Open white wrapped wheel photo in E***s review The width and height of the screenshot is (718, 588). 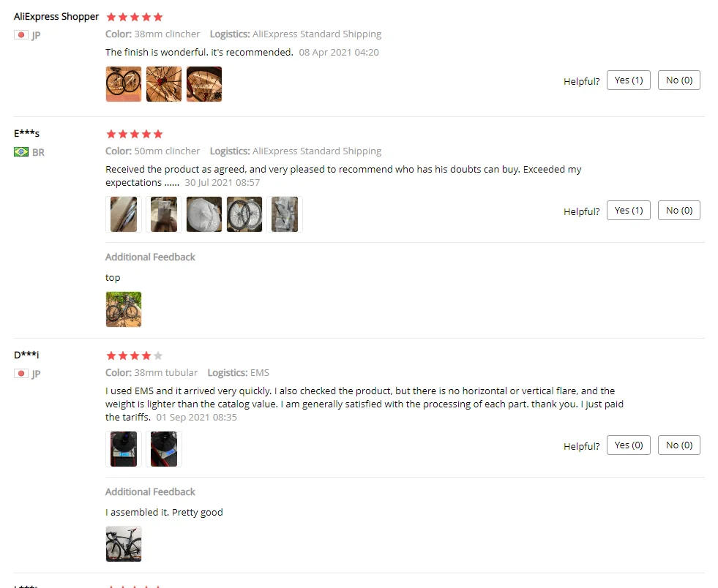(204, 214)
